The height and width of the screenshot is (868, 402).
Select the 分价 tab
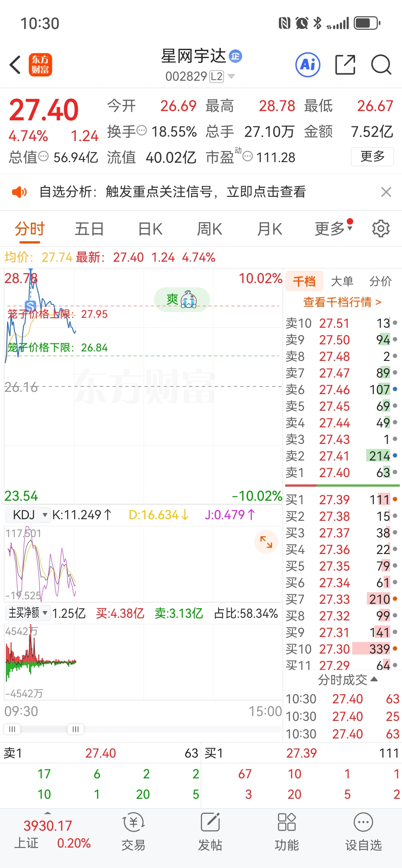(x=380, y=281)
